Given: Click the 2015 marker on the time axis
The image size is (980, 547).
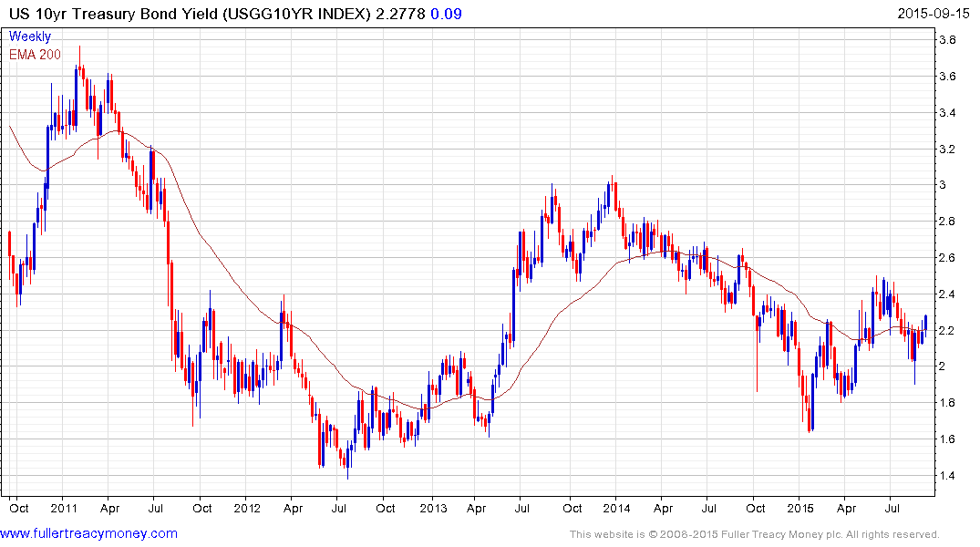Looking at the screenshot, I should 799,508.
